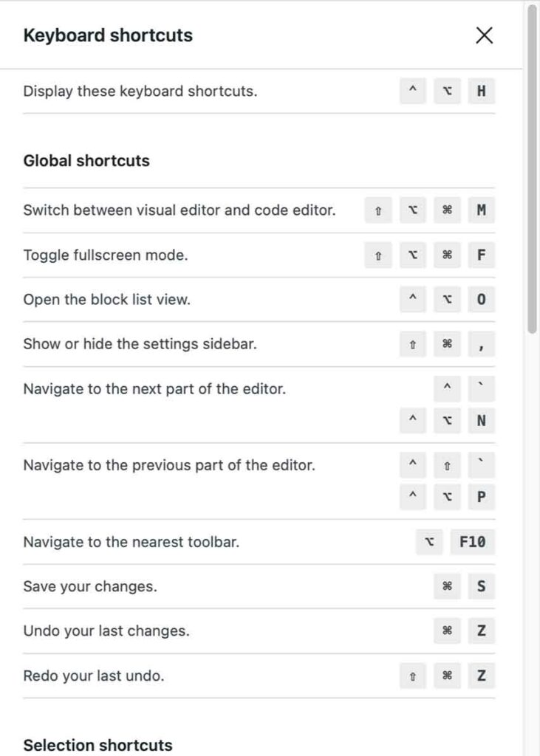Image resolution: width=540 pixels, height=756 pixels.
Task: Select the Global shortcuts heading
Action: [86, 160]
